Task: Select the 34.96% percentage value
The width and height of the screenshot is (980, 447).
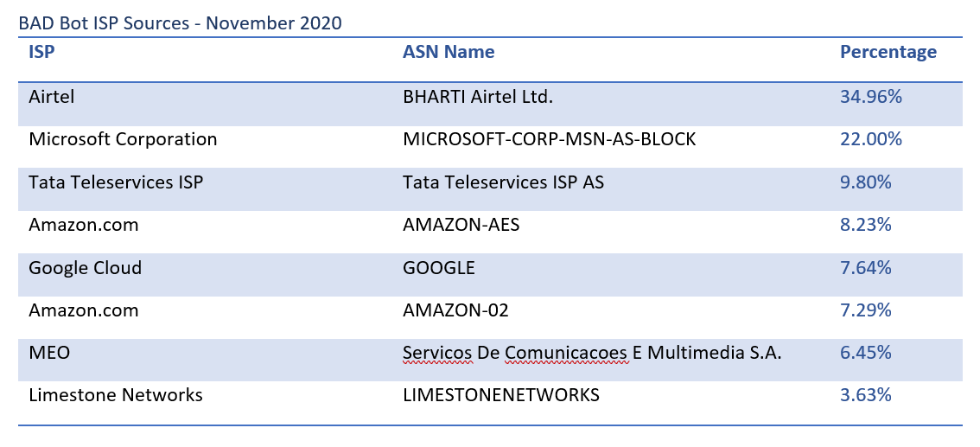Action: pyautogui.click(x=871, y=97)
